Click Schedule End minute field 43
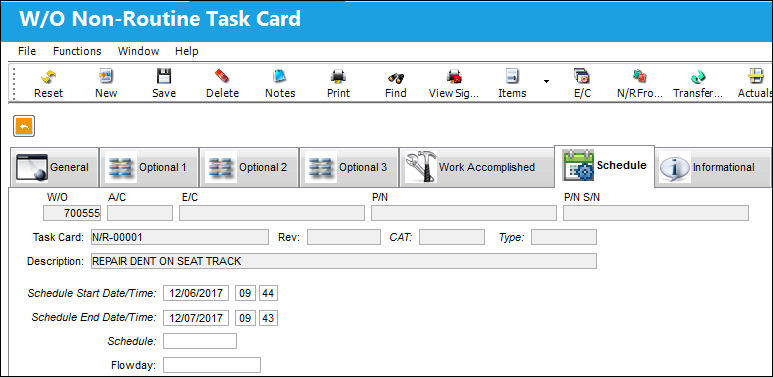 click(x=268, y=318)
